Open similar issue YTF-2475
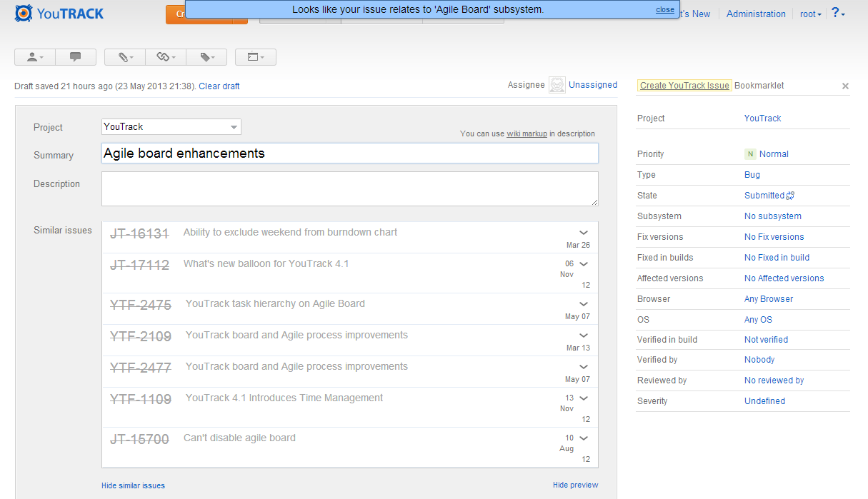 point(141,305)
